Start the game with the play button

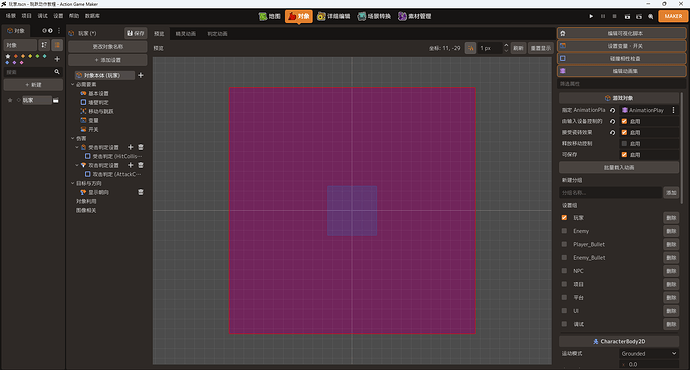(591, 16)
